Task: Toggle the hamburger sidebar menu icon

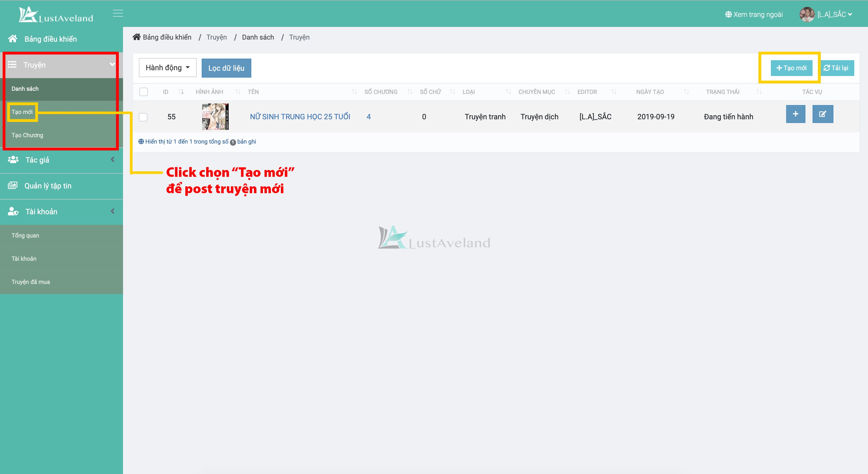Action: point(118,13)
